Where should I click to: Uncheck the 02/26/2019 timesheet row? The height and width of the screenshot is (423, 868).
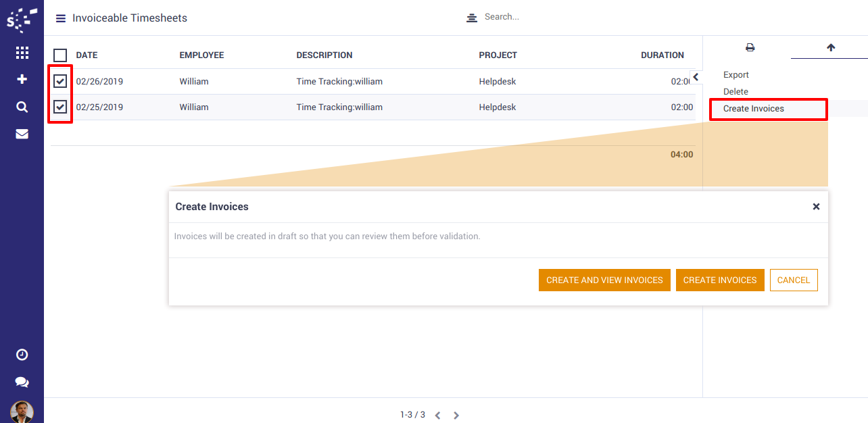click(x=60, y=81)
